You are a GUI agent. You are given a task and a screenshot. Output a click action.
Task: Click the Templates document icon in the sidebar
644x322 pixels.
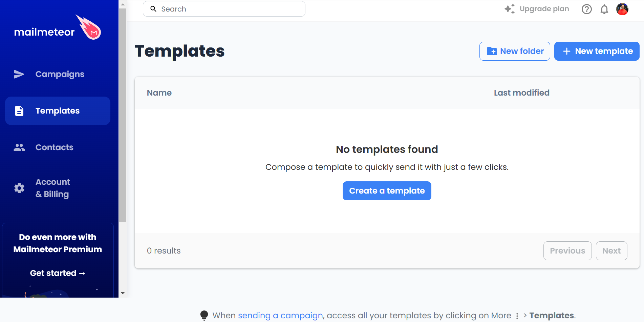19,111
